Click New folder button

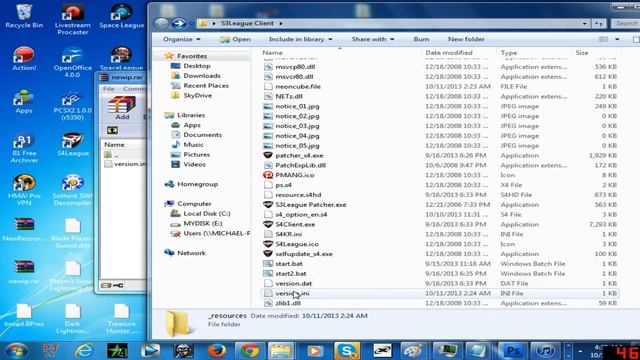(466, 39)
